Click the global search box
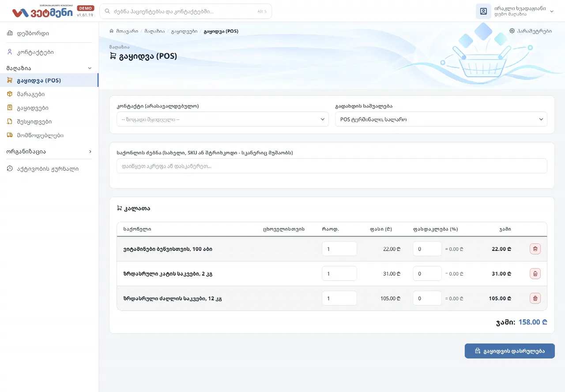The height and width of the screenshot is (392, 565). click(x=186, y=11)
